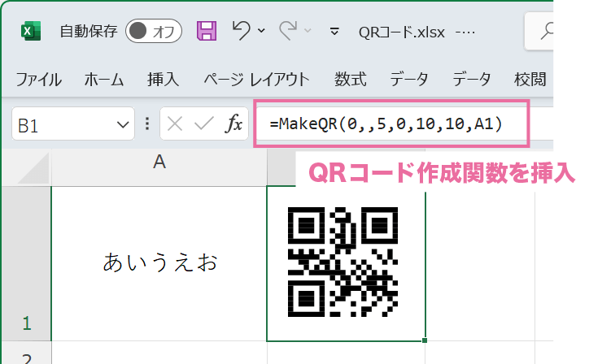Open the Redo history dropdown arrow
589x364 pixels.
click(x=308, y=31)
